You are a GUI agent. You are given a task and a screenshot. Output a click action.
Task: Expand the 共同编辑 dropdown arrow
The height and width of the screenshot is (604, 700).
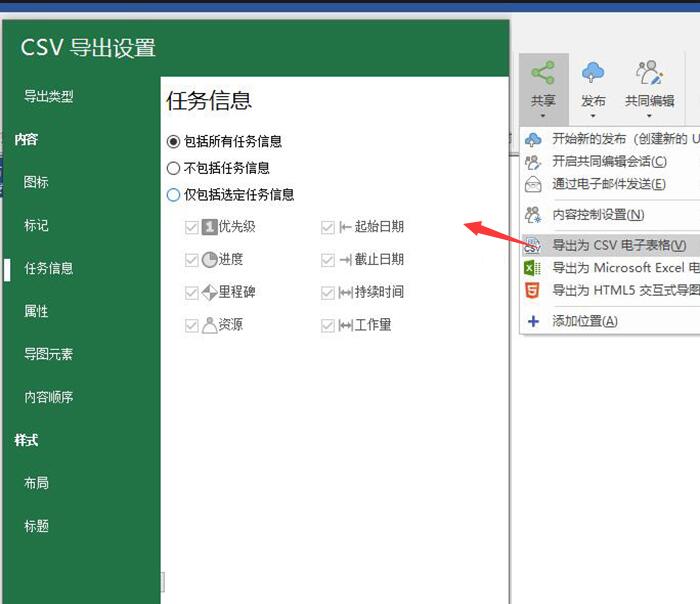pos(649,116)
